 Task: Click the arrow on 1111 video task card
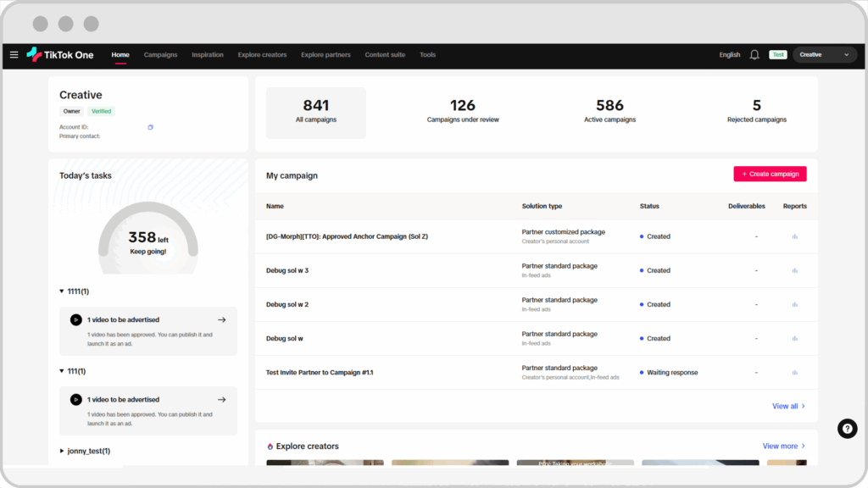[221, 320]
